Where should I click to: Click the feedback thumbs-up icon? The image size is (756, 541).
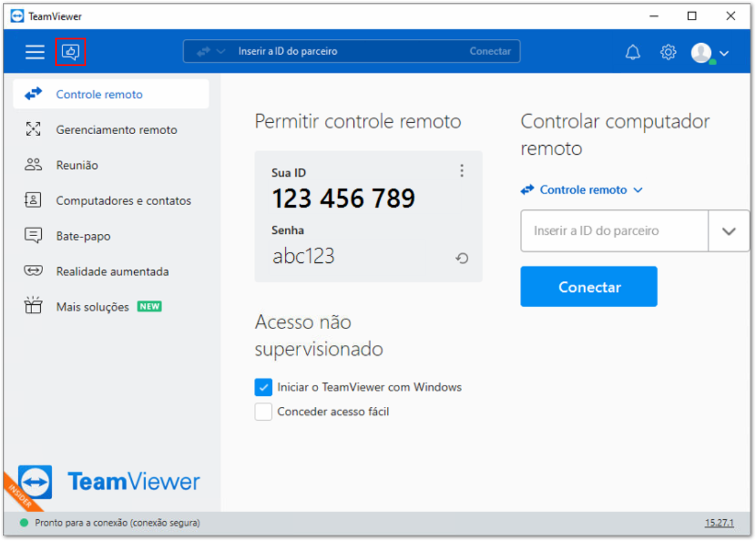(x=70, y=52)
